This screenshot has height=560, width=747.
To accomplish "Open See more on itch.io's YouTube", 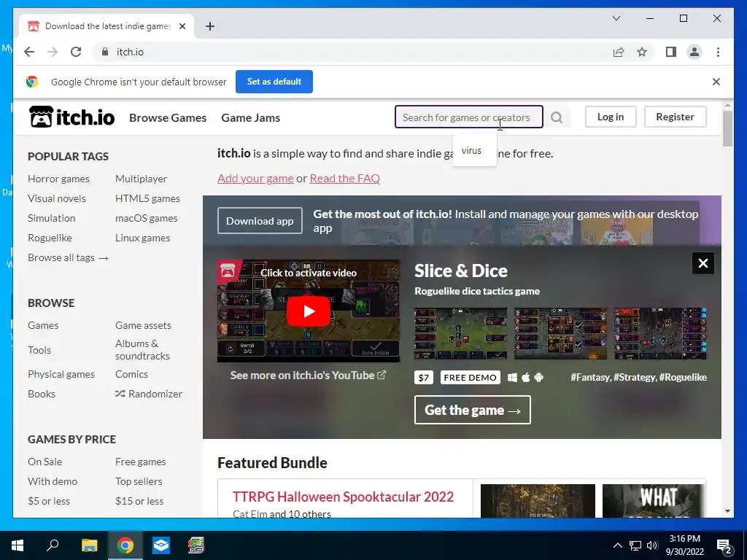I will pyautogui.click(x=308, y=376).
